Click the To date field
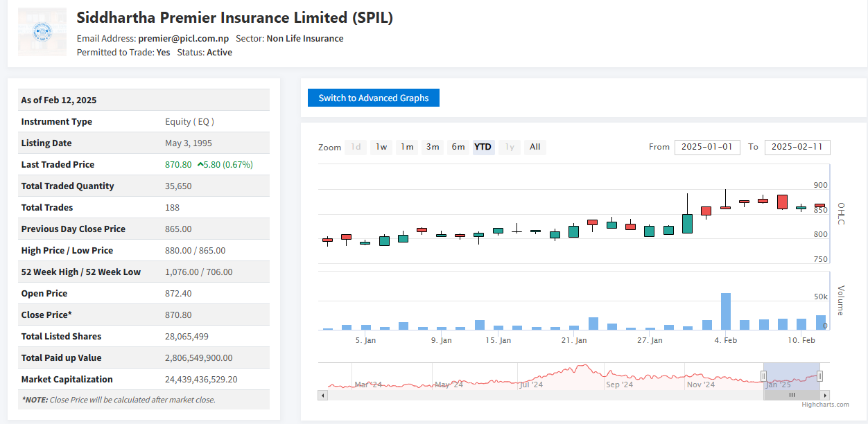Screen dimensions: 868x424 [x=797, y=147]
